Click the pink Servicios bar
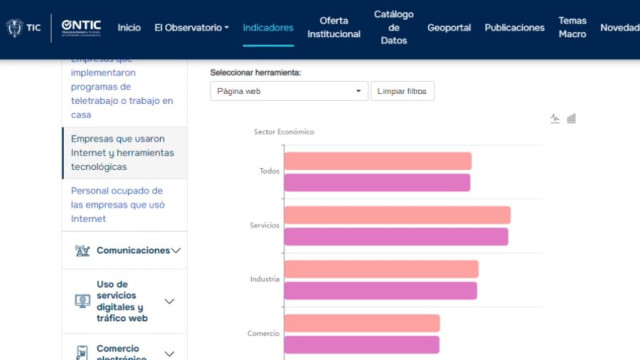 pos(397,215)
